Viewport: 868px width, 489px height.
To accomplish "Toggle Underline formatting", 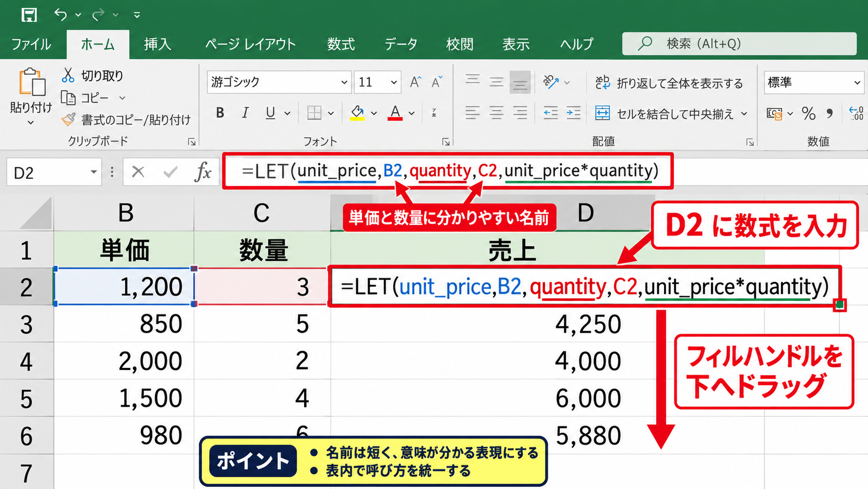I will 270,113.
